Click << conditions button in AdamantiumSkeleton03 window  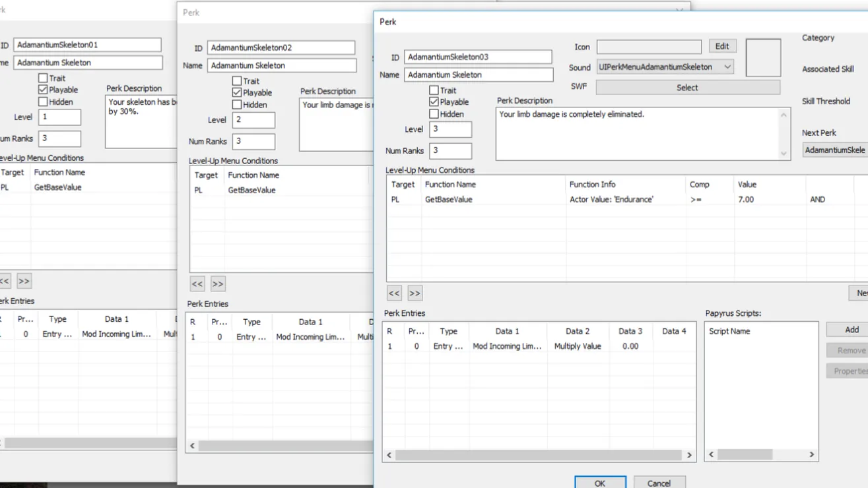[x=394, y=293]
